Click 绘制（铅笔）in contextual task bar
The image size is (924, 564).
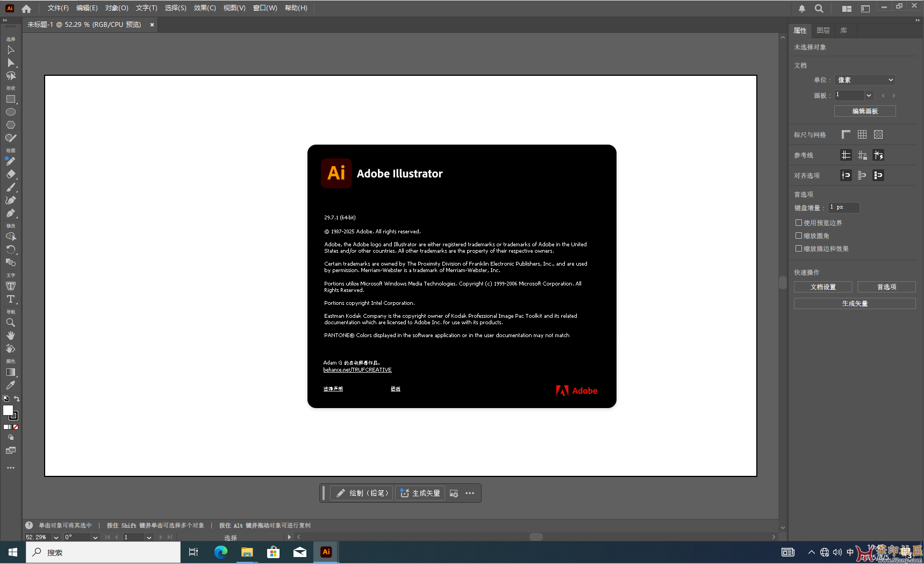[x=362, y=493]
